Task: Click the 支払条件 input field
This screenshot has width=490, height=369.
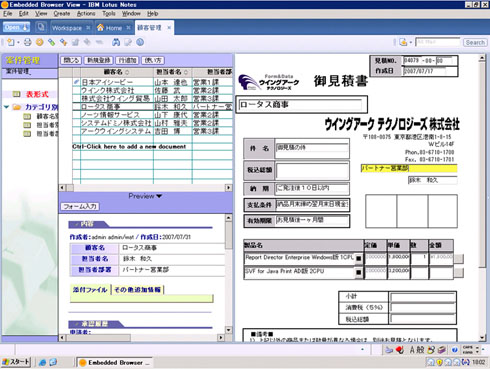Action: point(313,205)
